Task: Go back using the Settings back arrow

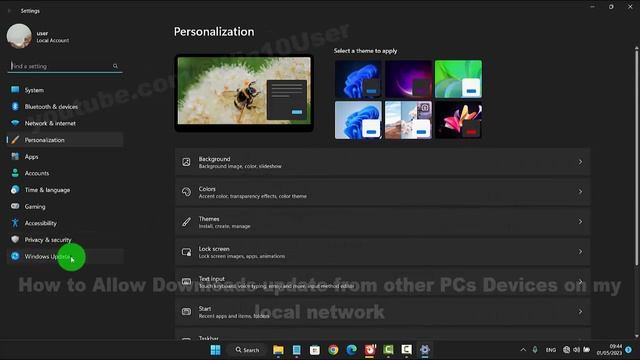Action: pyautogui.click(x=9, y=11)
